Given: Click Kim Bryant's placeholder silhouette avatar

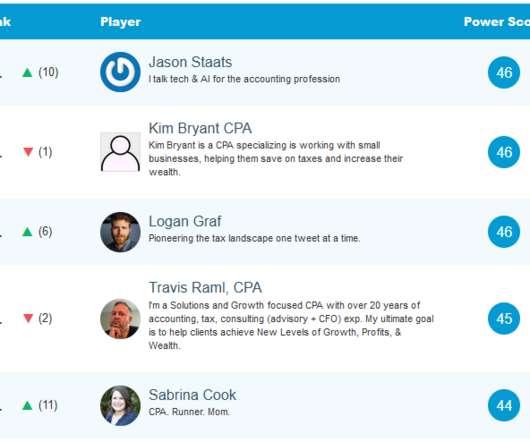Looking at the screenshot, I should tap(120, 152).
